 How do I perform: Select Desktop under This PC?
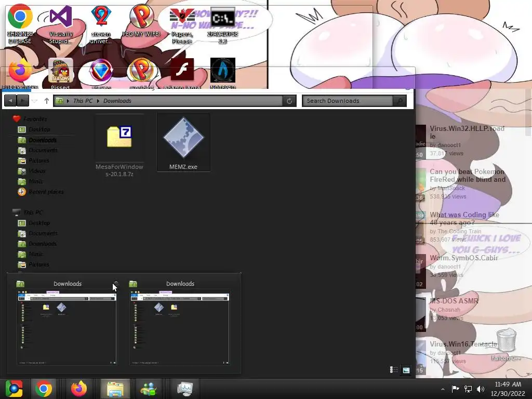click(x=34, y=223)
